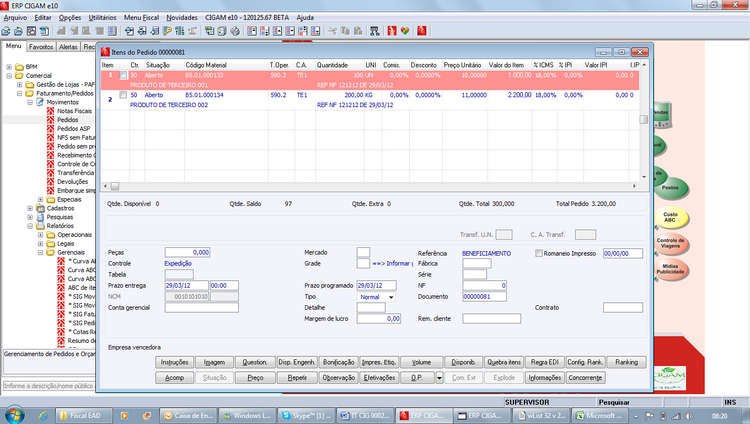Switch to the Favoritos tab
This screenshot has width=750, height=424.
coord(41,46)
